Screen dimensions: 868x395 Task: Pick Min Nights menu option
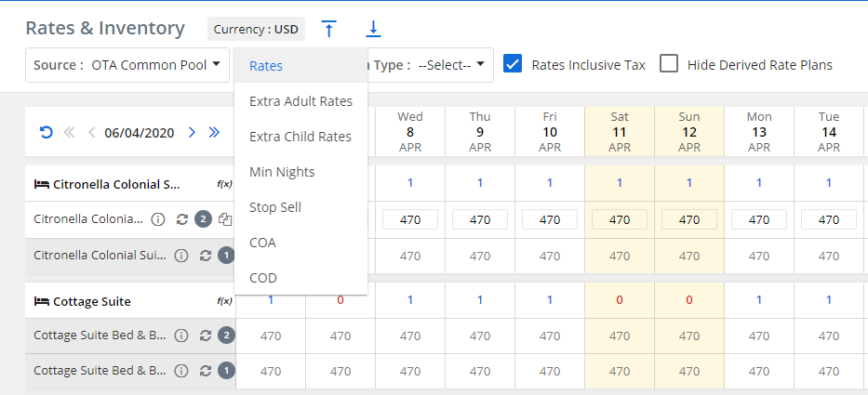coord(282,172)
